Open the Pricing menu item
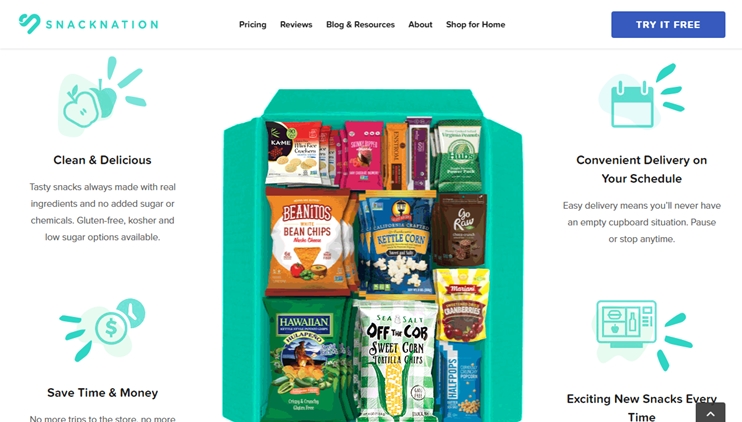This screenshot has width=742, height=422. click(x=253, y=25)
